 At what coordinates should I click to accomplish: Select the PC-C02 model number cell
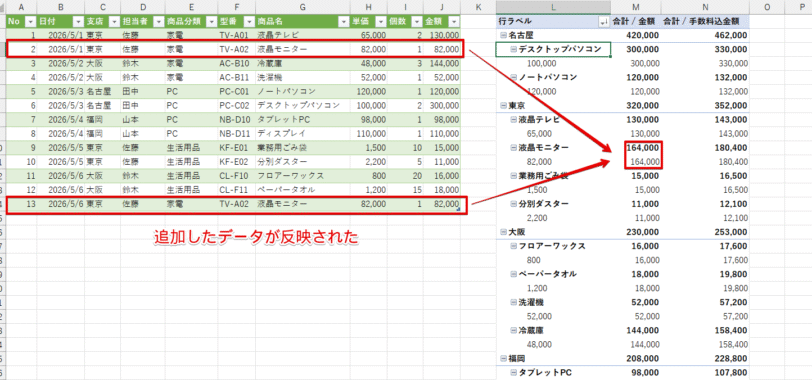[237, 105]
